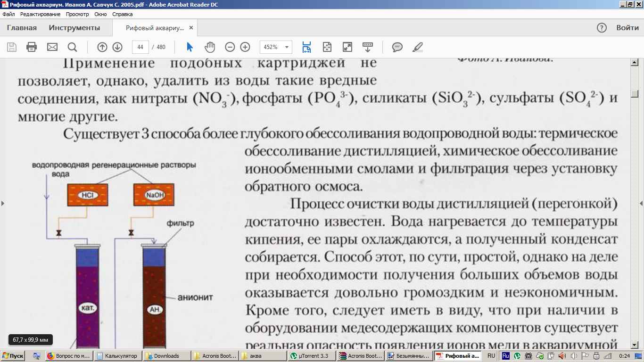Zoom out with the minus button
Viewport: 644px width, 362px height.
pyautogui.click(x=230, y=47)
